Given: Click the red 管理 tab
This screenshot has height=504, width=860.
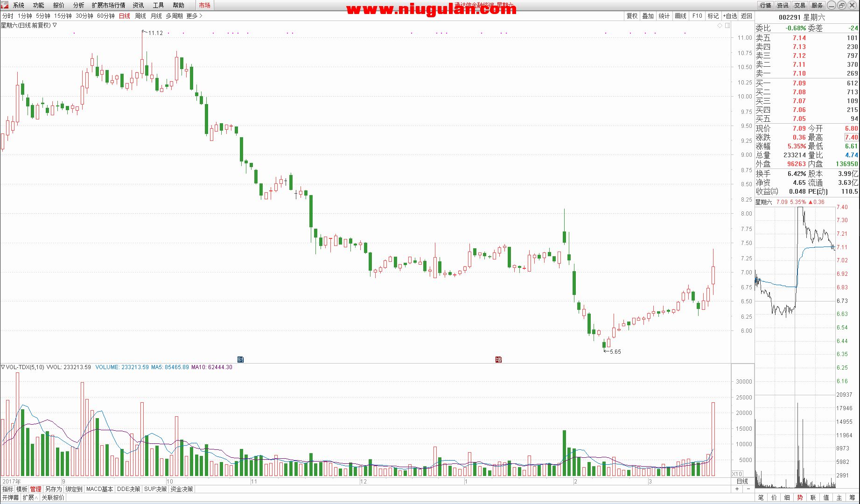Looking at the screenshot, I should pyautogui.click(x=36, y=489).
